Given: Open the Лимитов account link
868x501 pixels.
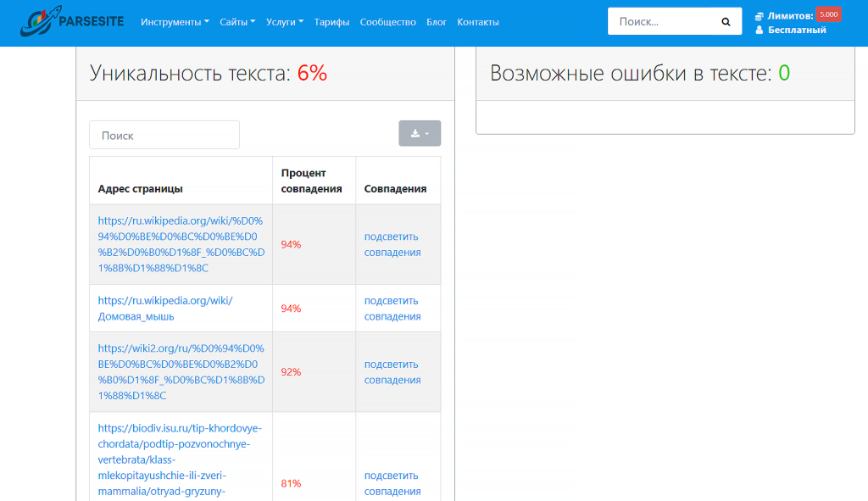Looking at the screenshot, I should pyautogui.click(x=790, y=16).
